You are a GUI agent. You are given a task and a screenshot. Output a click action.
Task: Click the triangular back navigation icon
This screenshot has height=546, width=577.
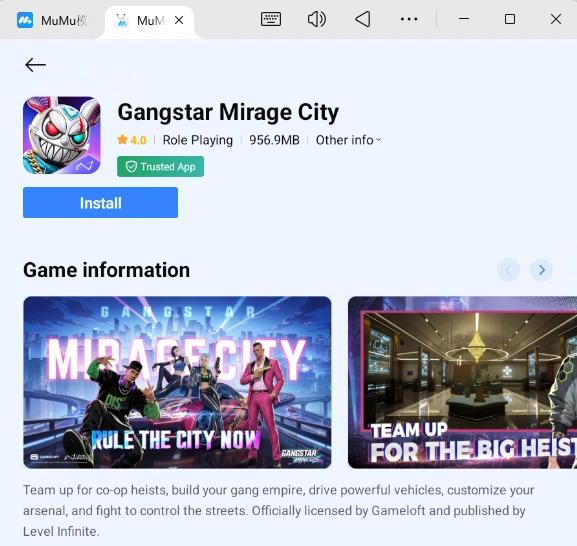(363, 19)
